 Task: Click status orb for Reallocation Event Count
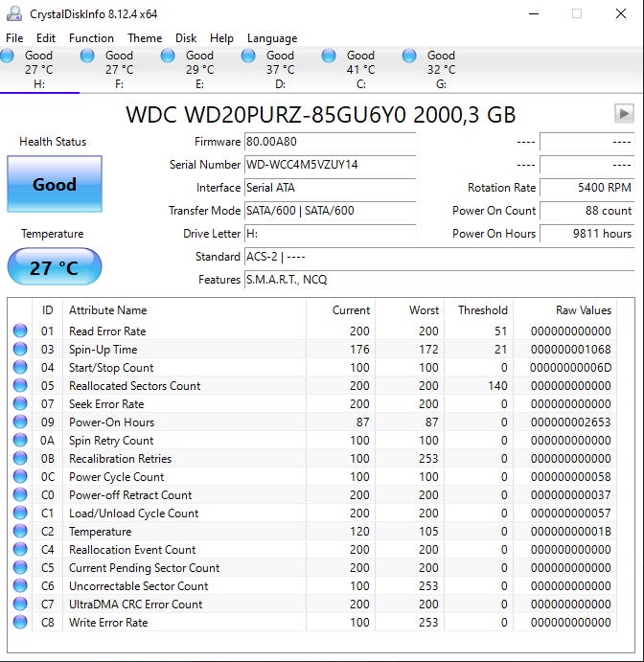[x=20, y=549]
